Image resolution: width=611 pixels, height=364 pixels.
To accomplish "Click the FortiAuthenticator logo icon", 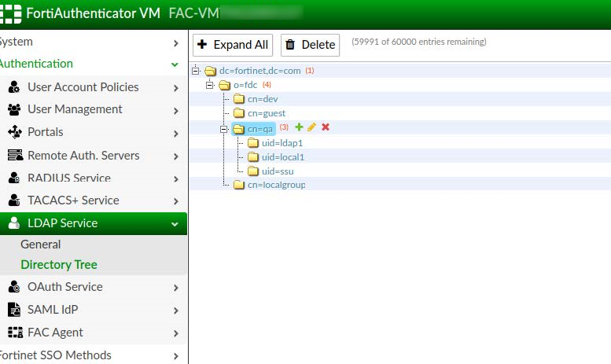I will (x=10, y=13).
